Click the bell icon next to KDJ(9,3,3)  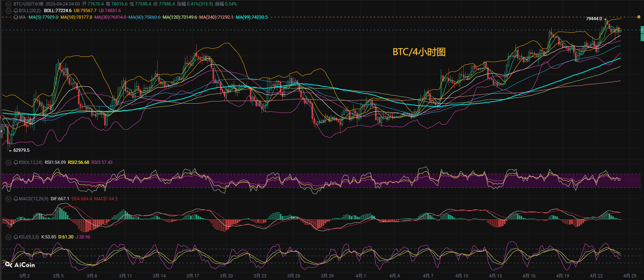click(x=16, y=237)
